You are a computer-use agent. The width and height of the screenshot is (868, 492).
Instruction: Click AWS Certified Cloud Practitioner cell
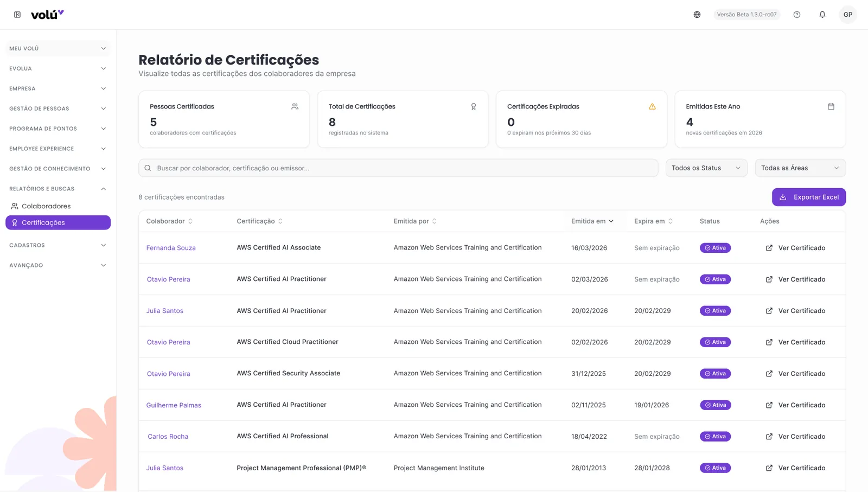point(288,342)
